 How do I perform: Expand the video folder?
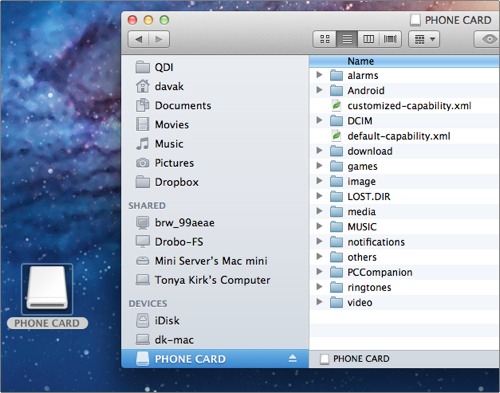(319, 302)
